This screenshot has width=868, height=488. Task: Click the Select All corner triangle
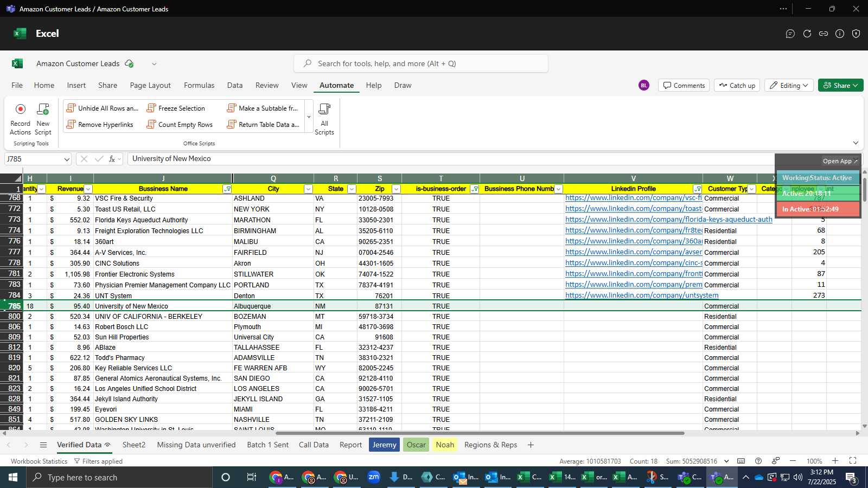[x=18, y=178]
